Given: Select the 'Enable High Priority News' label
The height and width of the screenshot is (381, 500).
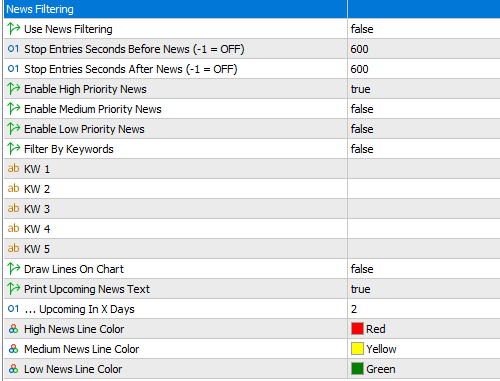Looking at the screenshot, I should coord(85,89).
